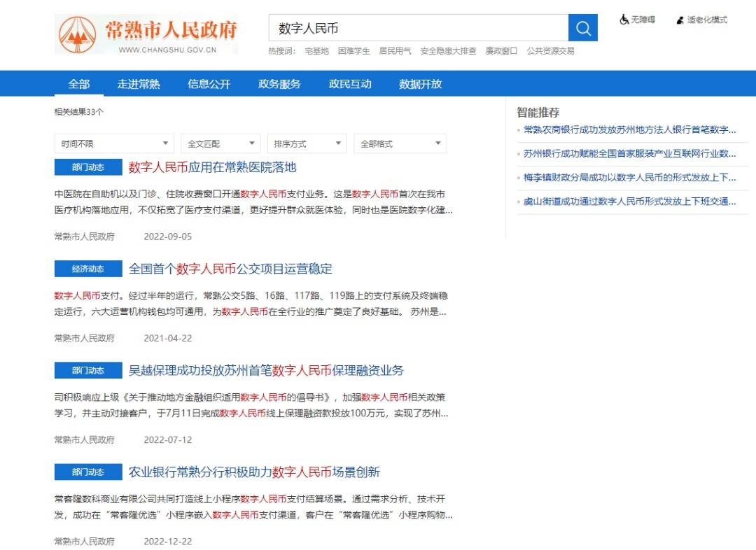This screenshot has height=550, width=756.
Task: Click the 相关结果33个 result count text
Action: pos(78,112)
